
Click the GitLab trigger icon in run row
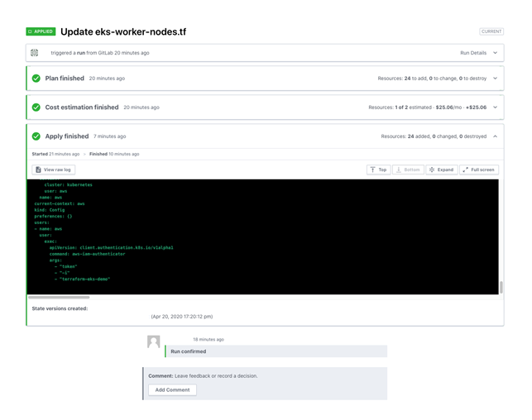click(35, 53)
